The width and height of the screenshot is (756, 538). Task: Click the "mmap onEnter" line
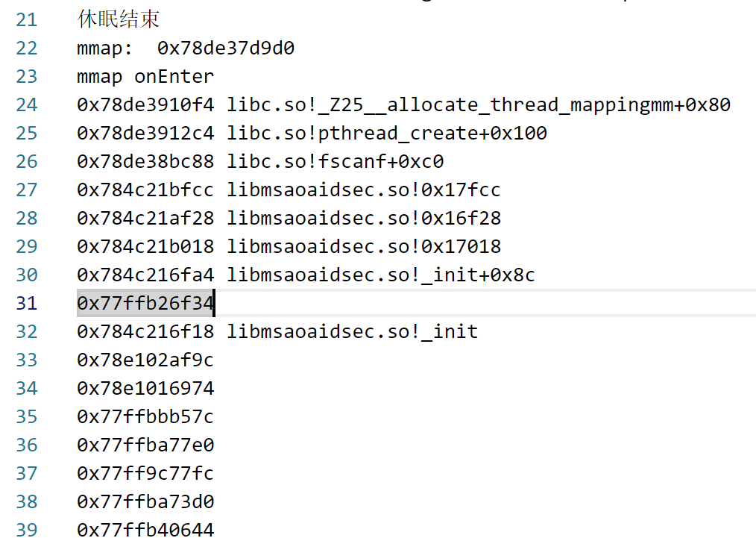pos(145,77)
